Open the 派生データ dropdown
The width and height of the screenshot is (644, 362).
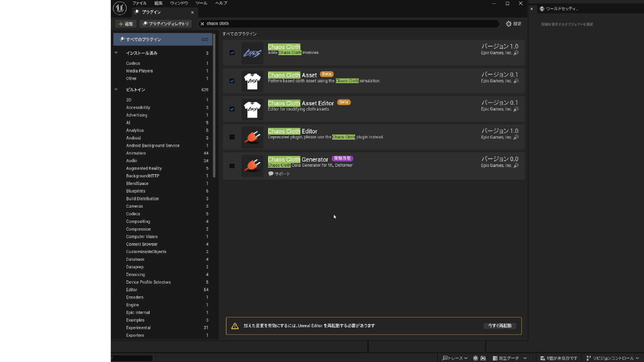[509, 358]
